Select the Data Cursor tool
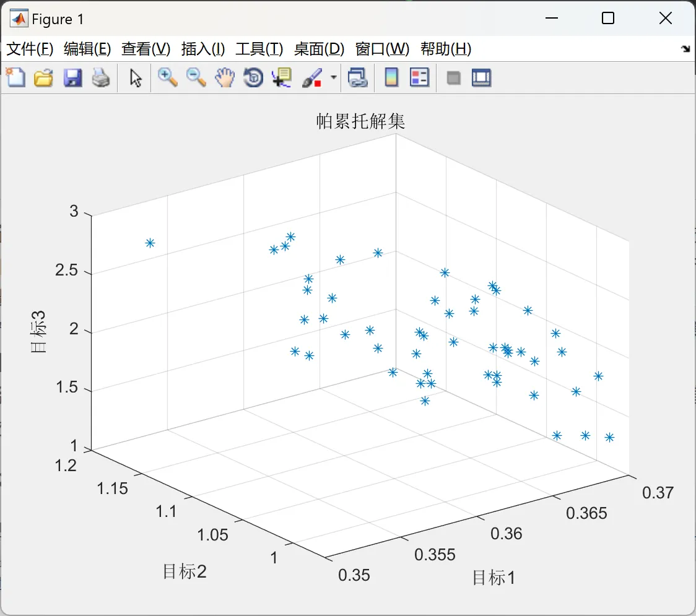Screen dimensions: 696x616 tap(282, 77)
